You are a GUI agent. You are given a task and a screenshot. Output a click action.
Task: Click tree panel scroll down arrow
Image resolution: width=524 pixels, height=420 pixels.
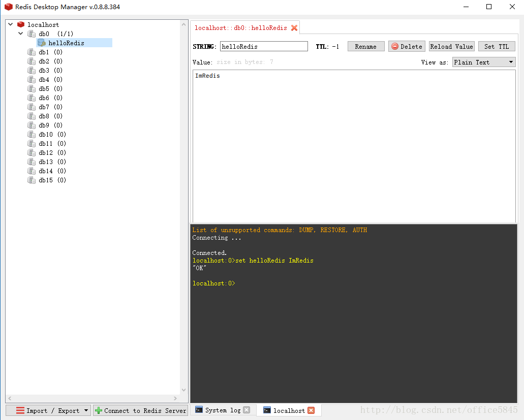[x=183, y=390]
